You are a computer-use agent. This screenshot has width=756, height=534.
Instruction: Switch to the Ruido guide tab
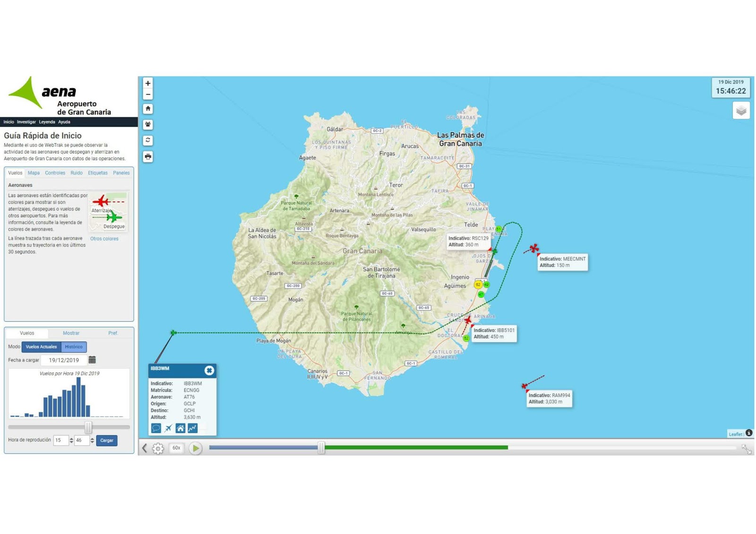click(x=77, y=173)
